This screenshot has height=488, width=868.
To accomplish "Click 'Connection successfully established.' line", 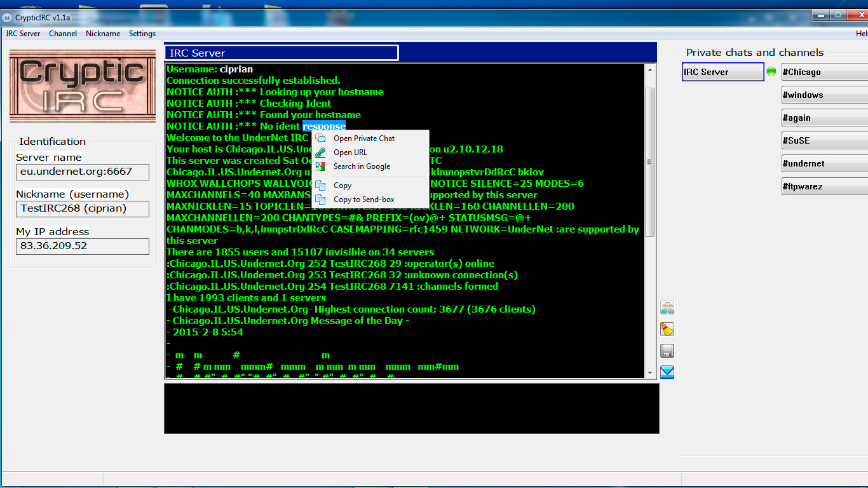I will coord(254,81).
